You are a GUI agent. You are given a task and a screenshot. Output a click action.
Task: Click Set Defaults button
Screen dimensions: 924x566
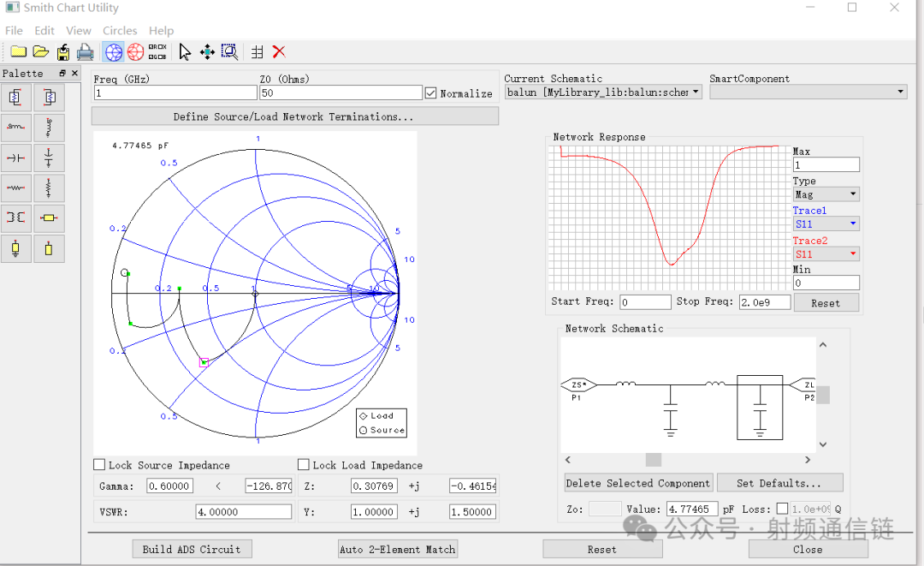click(779, 483)
